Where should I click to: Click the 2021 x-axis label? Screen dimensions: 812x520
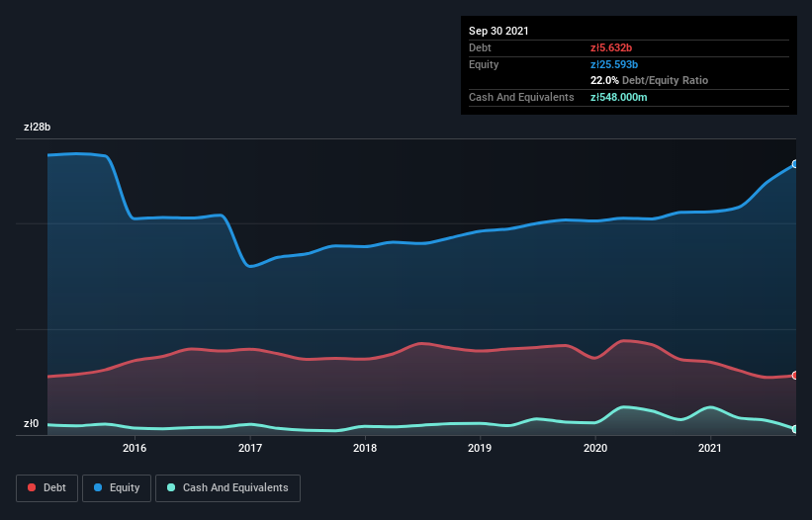pyautogui.click(x=710, y=448)
